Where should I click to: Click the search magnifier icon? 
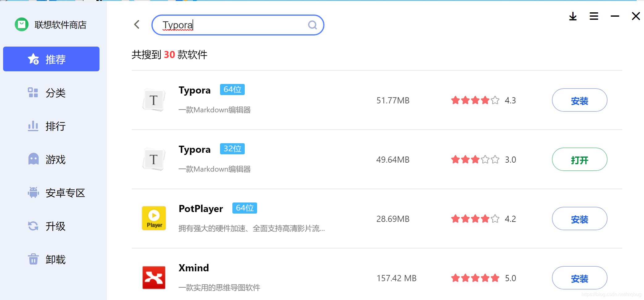(x=312, y=25)
